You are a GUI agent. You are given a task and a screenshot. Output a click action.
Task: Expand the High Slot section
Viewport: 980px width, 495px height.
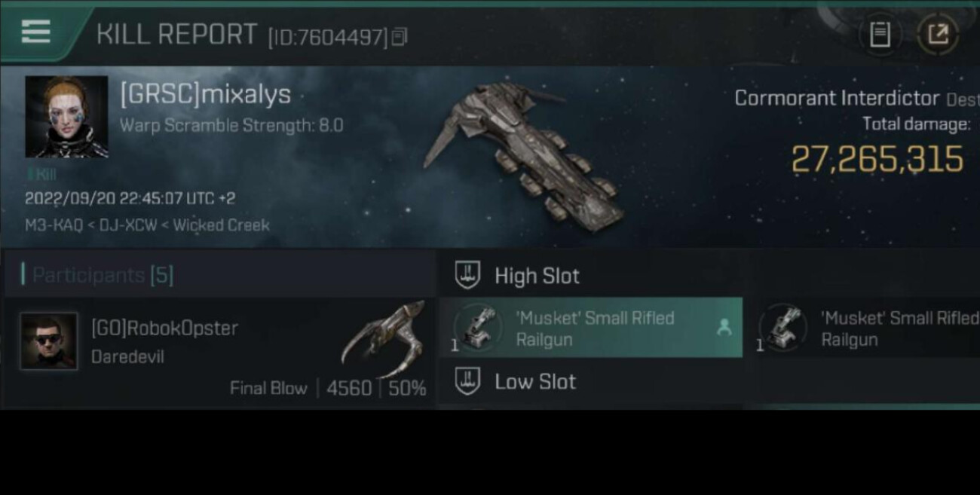[x=537, y=276]
